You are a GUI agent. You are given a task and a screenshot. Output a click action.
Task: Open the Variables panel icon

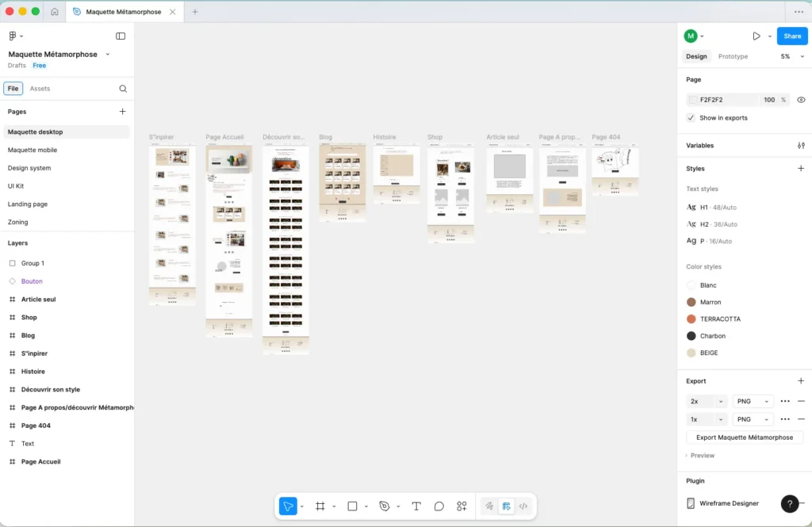point(800,145)
